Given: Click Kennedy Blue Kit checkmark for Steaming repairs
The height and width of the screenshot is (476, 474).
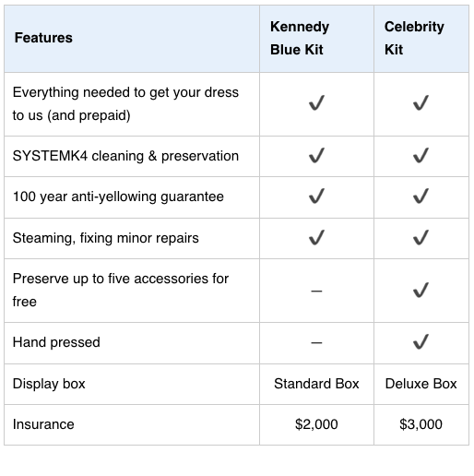Looking at the screenshot, I should click(316, 238).
